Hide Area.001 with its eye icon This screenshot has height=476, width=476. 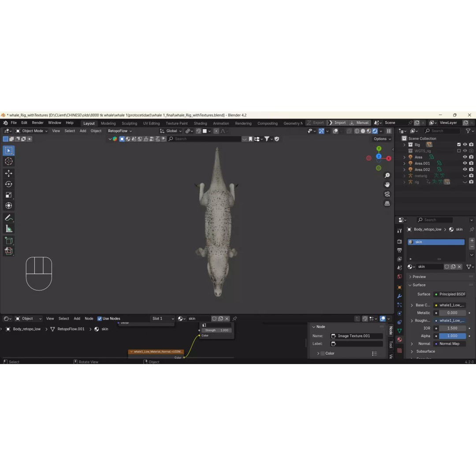(465, 164)
